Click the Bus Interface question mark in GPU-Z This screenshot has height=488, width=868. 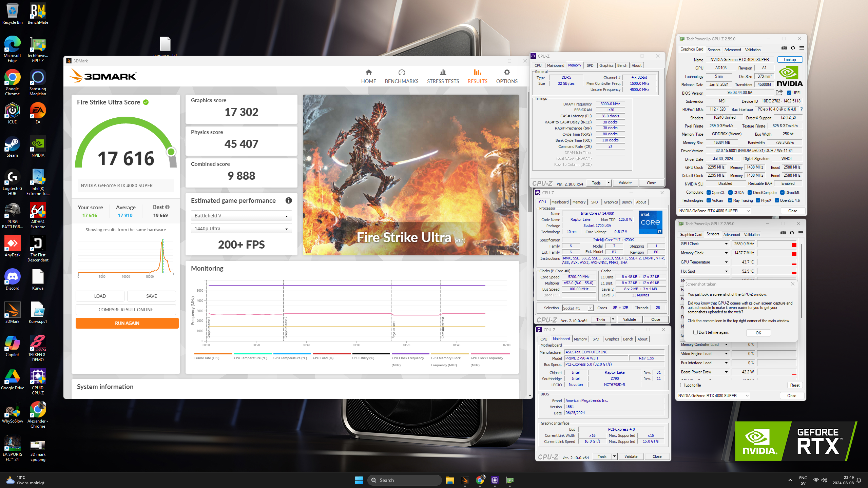[x=802, y=109]
